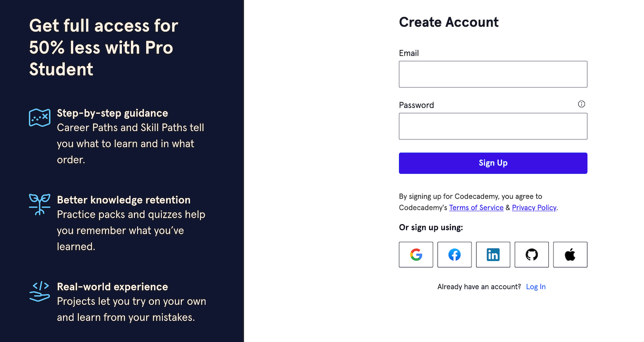This screenshot has width=644, height=342.
Task: Click the real-world experience code icon
Action: (40, 291)
